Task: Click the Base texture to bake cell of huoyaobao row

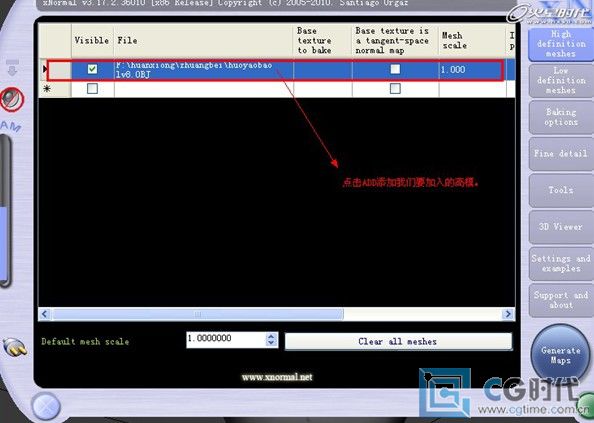Action: coord(323,70)
